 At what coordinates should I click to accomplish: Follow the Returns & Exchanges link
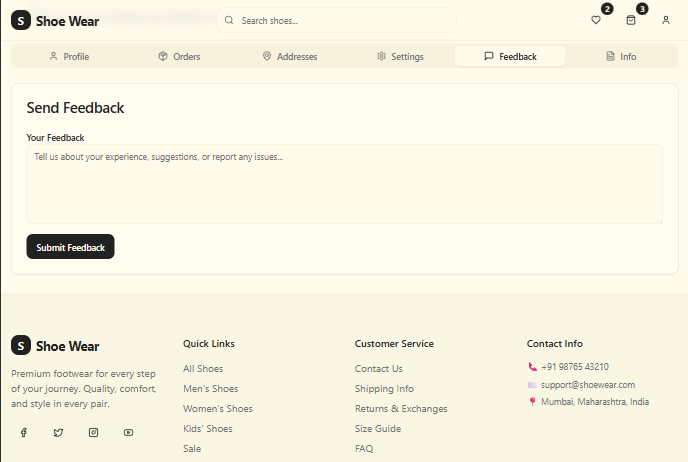[x=401, y=409]
